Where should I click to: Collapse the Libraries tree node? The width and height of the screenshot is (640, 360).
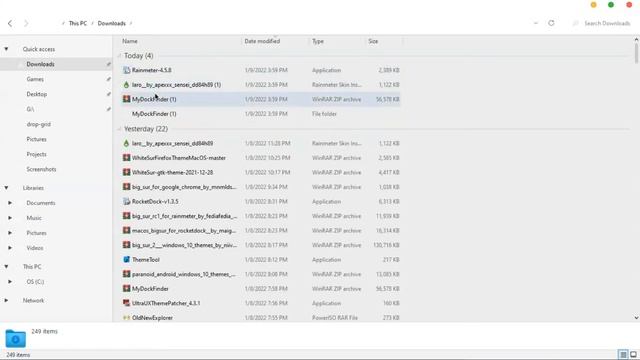[6, 188]
